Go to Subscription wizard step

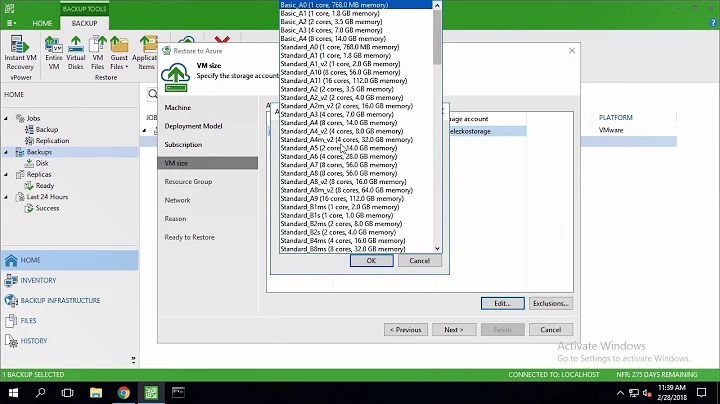pos(183,145)
